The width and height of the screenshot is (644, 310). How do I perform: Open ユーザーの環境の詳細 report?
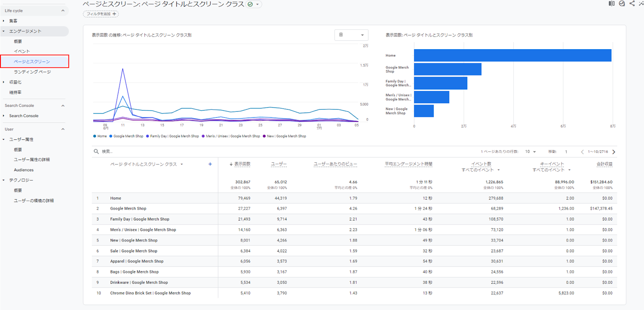click(x=34, y=201)
